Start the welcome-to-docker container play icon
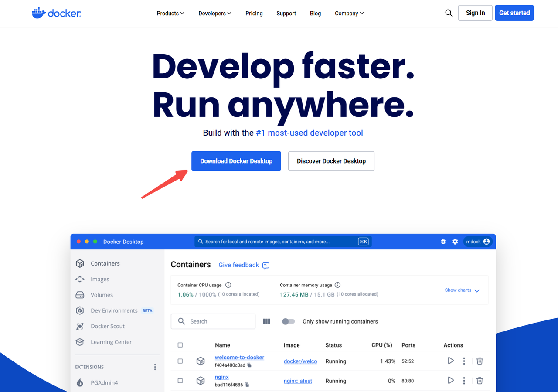 pyautogui.click(x=451, y=361)
